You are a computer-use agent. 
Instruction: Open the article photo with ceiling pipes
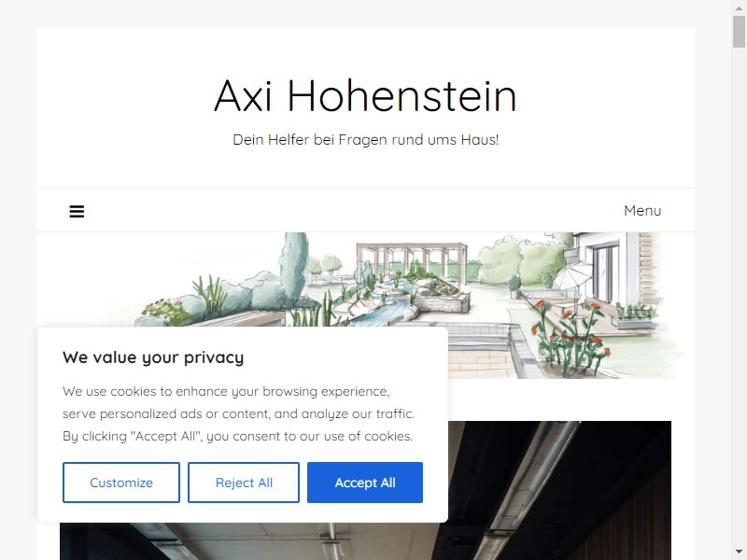557,491
